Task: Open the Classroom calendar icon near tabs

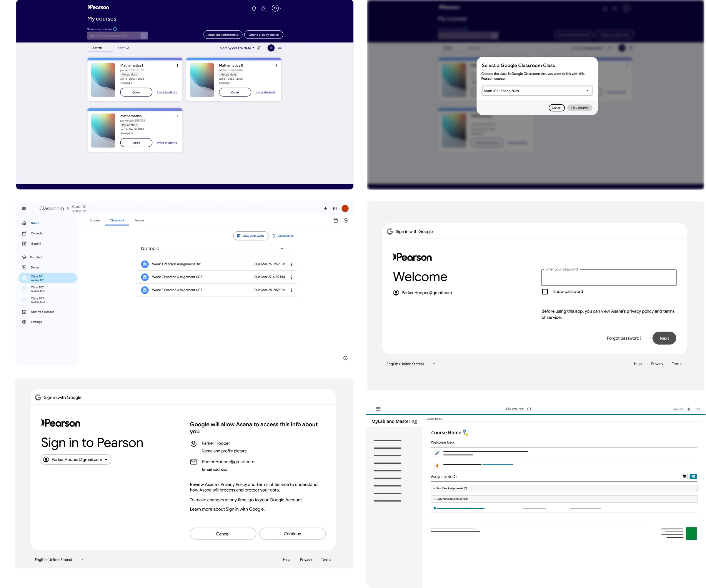Action: (336, 220)
